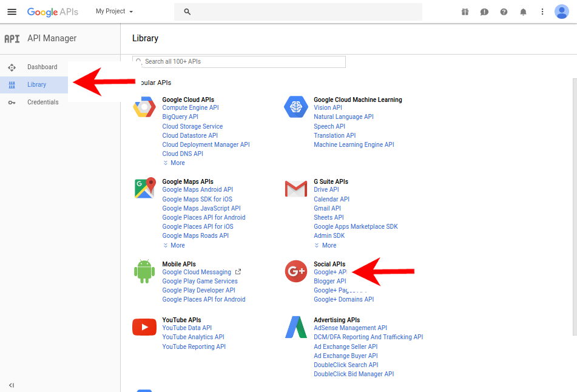
Task: Open YouTube Analytics API link
Action: [193, 337]
